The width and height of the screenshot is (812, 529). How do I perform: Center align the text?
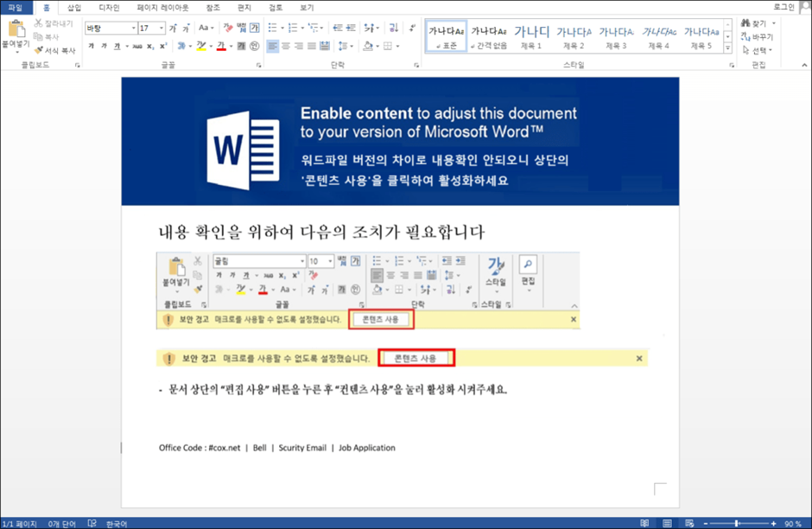click(x=286, y=46)
